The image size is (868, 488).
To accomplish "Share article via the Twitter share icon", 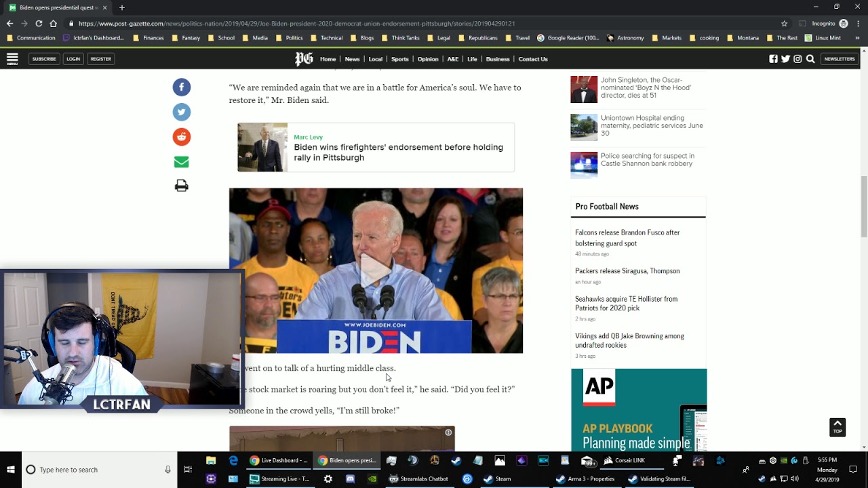I will pyautogui.click(x=181, y=112).
